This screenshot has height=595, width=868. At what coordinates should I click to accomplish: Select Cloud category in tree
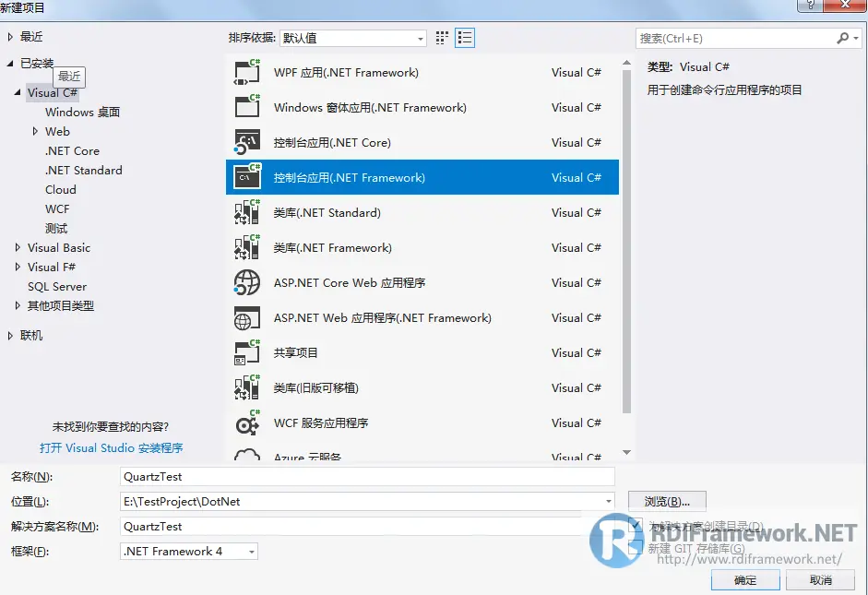61,189
